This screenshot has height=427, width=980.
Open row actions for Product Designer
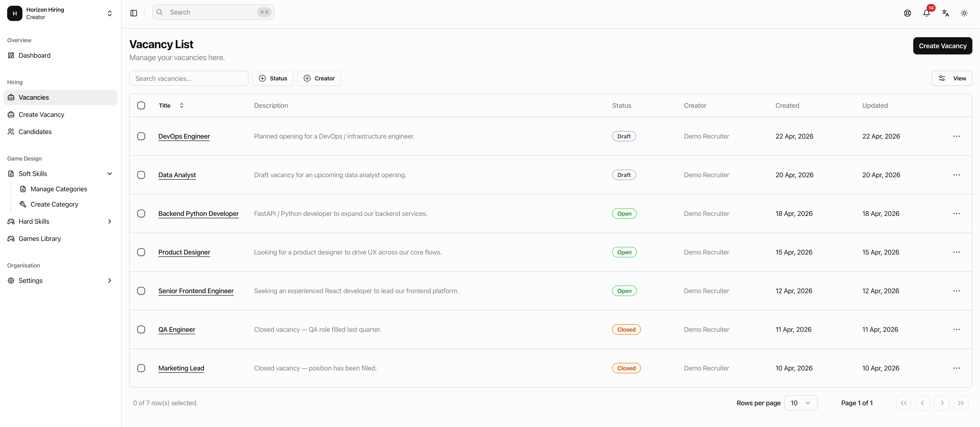pyautogui.click(x=956, y=252)
